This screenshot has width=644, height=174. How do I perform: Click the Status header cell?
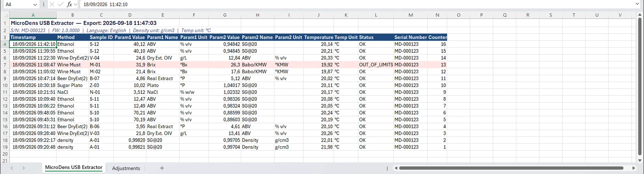[376, 37]
